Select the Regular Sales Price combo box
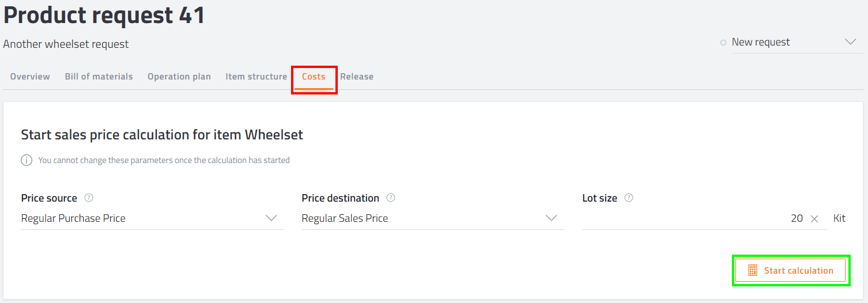The height and width of the screenshot is (303, 868). (433, 218)
